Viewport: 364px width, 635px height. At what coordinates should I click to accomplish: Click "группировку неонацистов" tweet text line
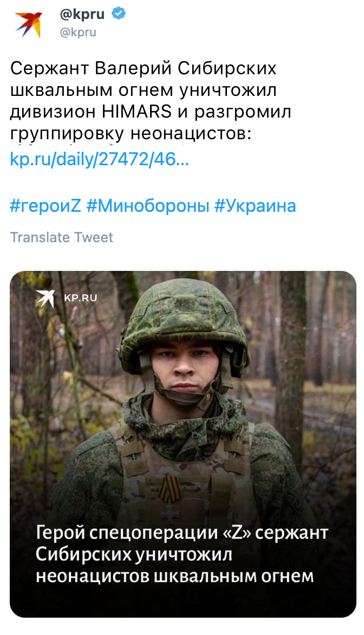[x=131, y=133]
